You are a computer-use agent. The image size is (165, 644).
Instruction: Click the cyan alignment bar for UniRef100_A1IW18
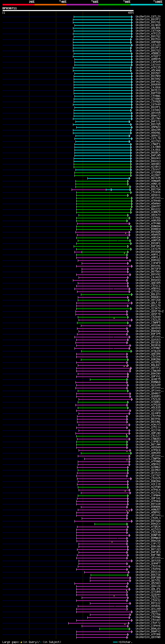tap(103, 25)
